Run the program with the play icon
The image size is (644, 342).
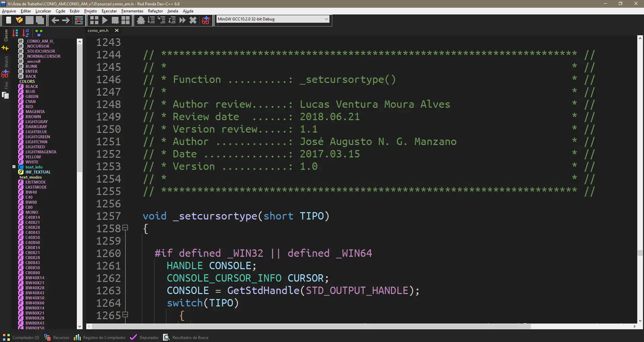(105, 20)
